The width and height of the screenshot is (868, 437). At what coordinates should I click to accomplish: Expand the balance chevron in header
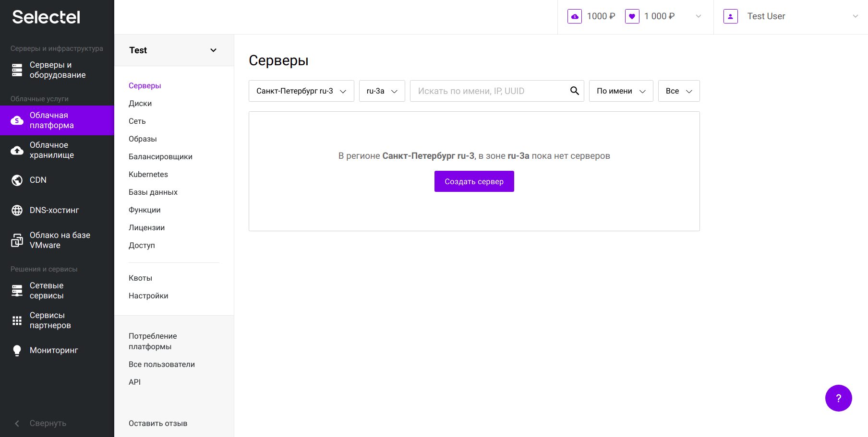point(699,16)
